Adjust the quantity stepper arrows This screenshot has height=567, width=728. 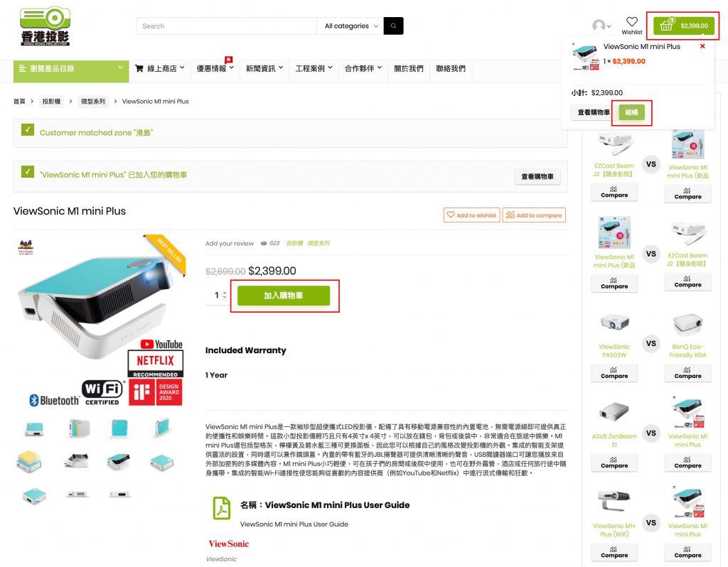[225, 295]
